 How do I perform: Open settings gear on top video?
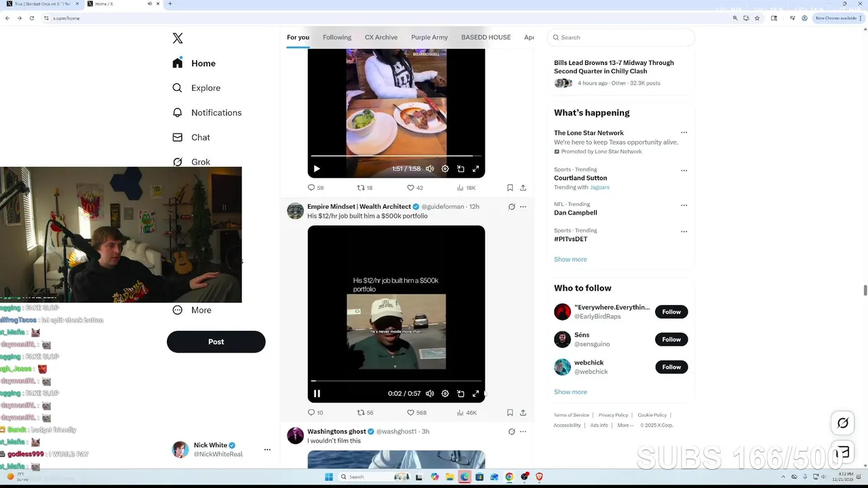pos(445,169)
